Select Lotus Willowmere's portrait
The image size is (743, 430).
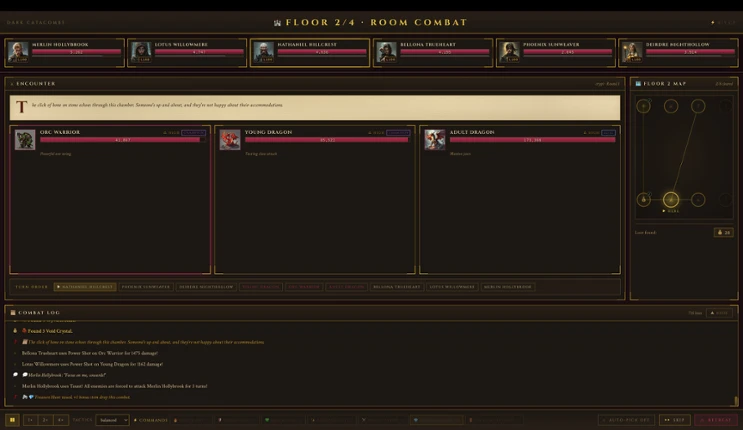141,52
